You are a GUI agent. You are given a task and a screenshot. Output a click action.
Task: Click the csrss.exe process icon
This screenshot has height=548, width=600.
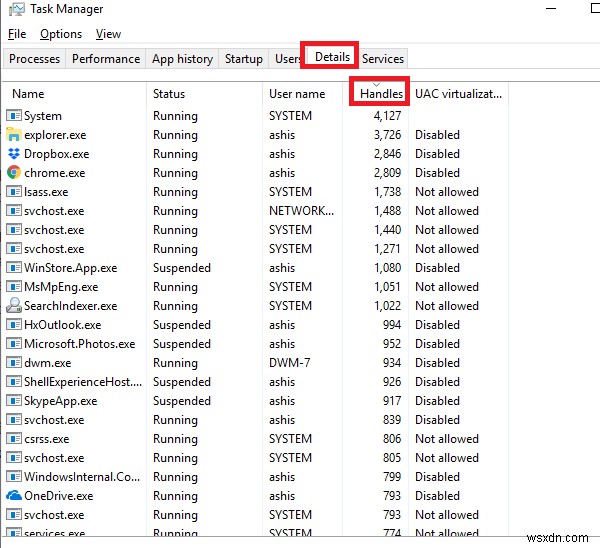pos(14,439)
